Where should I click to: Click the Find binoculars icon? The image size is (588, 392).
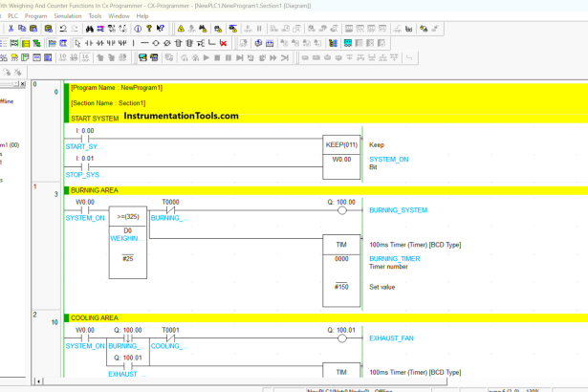88,29
